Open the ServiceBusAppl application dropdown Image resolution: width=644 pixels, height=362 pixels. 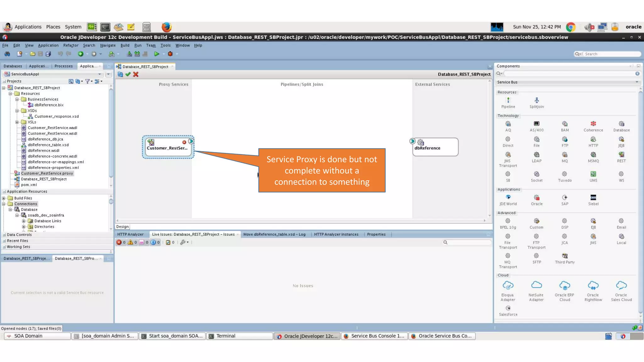[x=100, y=74]
